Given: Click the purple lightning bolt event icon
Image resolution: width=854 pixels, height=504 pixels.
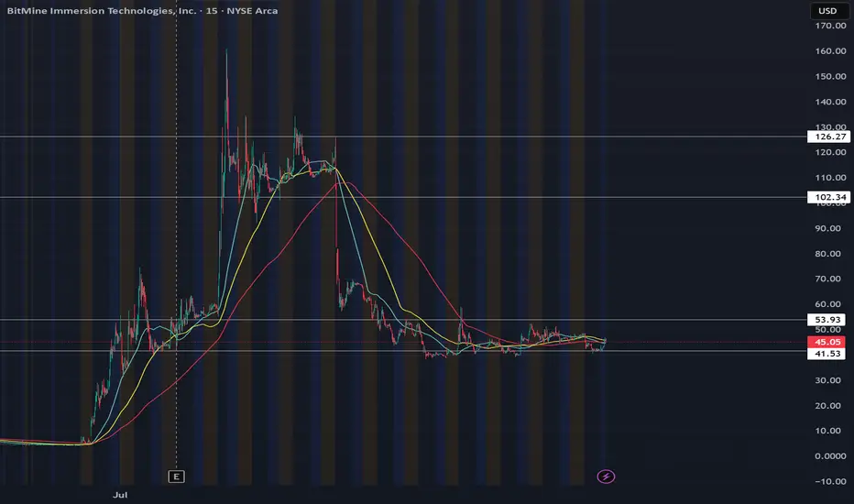Looking at the screenshot, I should point(606,477).
